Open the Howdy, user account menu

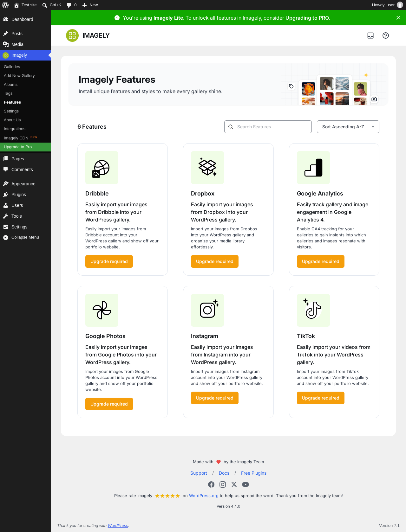387,5
